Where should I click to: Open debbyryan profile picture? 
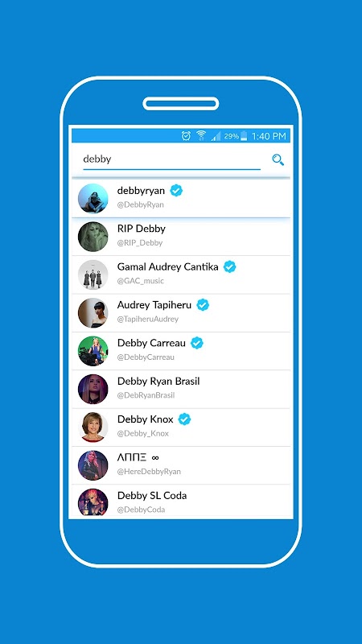93,198
